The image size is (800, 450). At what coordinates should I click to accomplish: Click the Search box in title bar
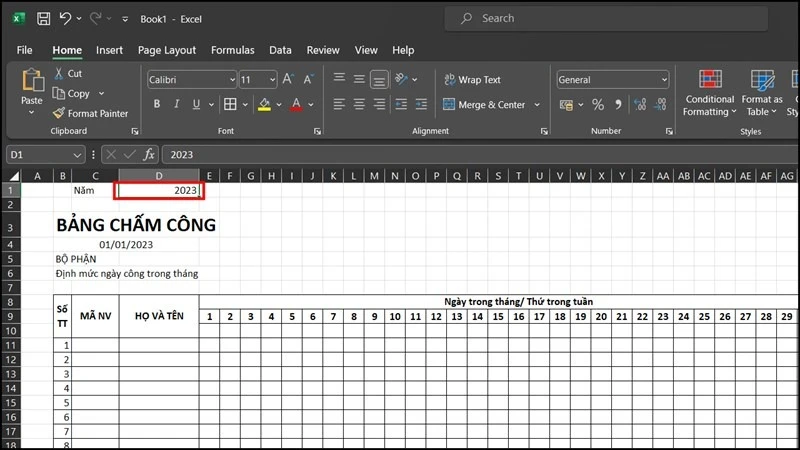(x=606, y=18)
